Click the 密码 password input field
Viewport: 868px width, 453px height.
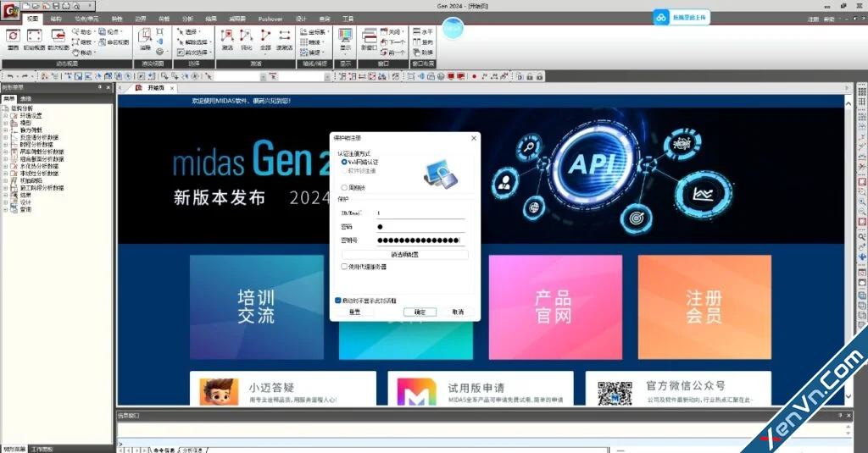[x=420, y=227]
